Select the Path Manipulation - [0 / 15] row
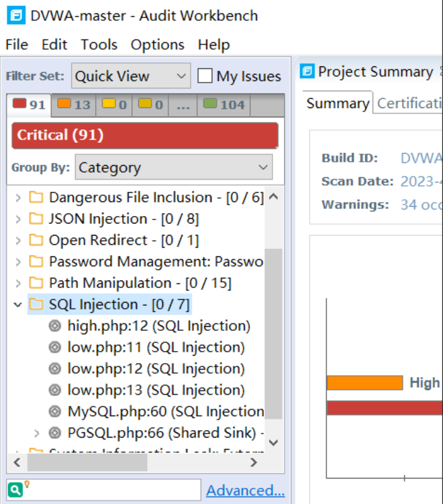 point(140,283)
